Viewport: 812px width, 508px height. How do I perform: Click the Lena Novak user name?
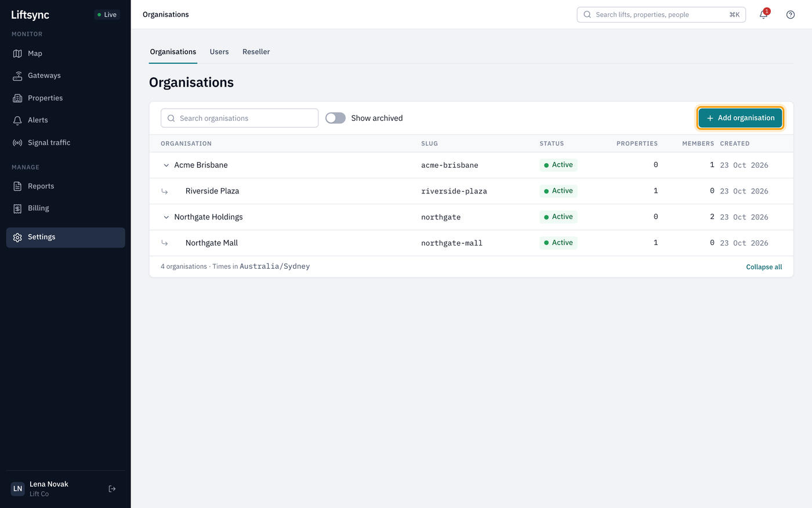click(49, 484)
